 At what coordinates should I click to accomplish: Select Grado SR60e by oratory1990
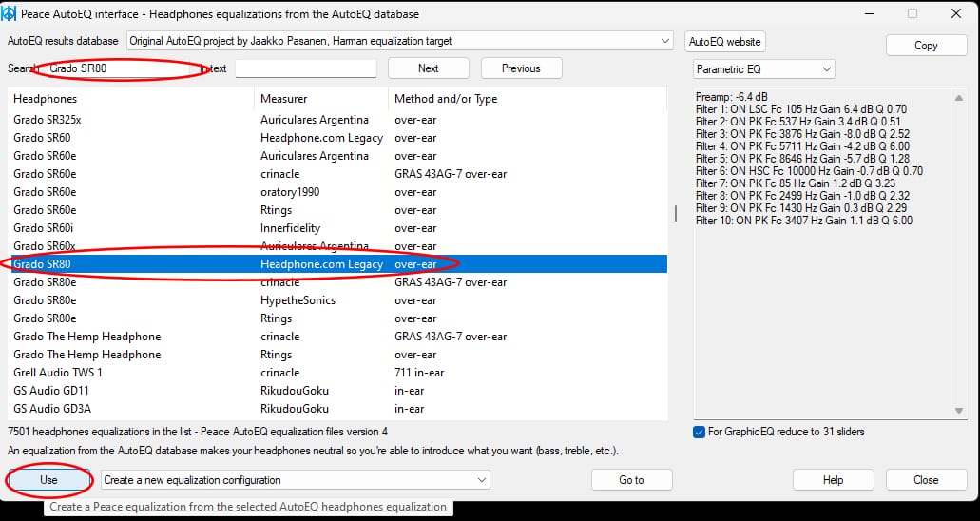[338, 192]
